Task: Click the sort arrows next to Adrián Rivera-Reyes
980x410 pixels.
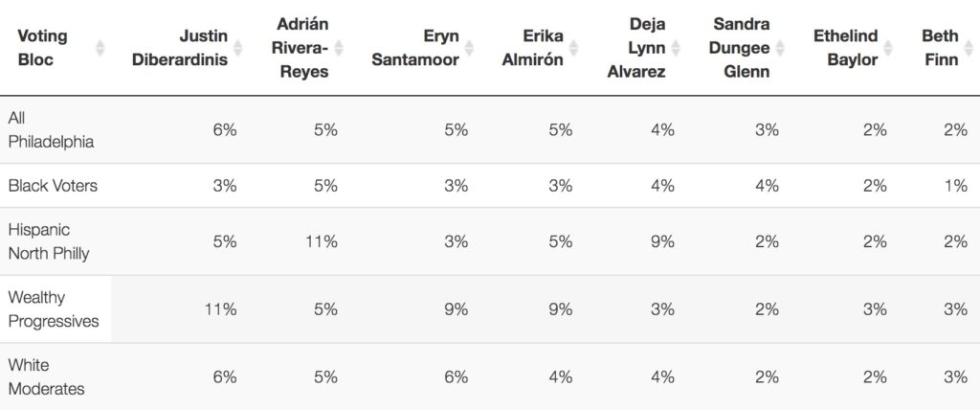Action: click(x=338, y=47)
